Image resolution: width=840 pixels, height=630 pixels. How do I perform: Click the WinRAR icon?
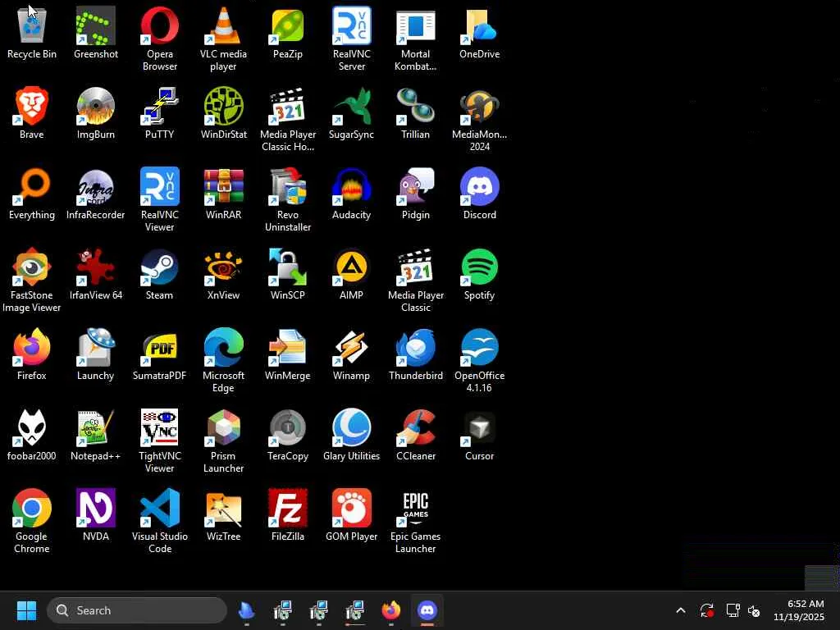223,186
